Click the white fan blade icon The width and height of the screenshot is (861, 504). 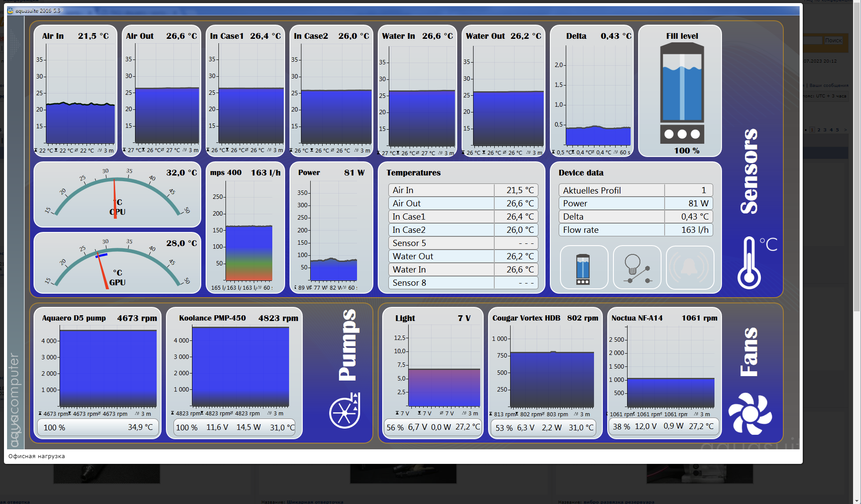(750, 413)
